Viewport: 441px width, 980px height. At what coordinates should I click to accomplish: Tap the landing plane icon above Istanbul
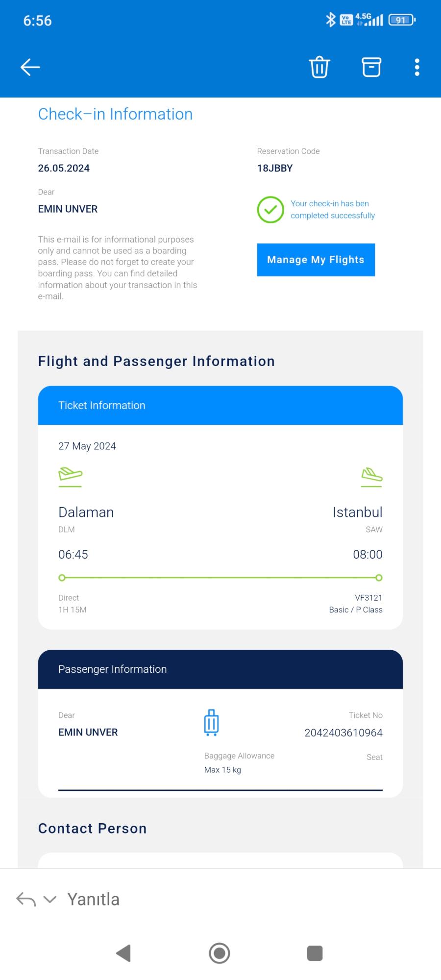pos(371,475)
